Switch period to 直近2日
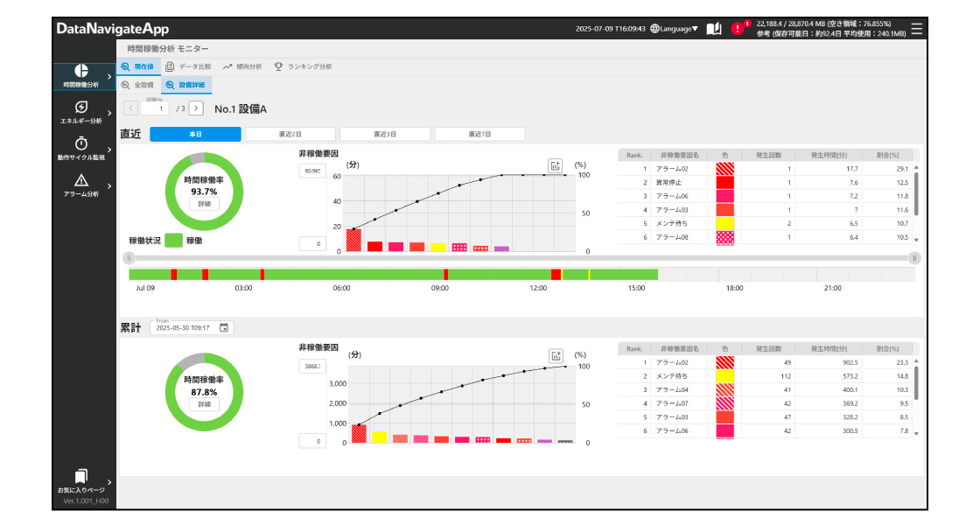Screen dimensions: 980x525 tap(290, 134)
